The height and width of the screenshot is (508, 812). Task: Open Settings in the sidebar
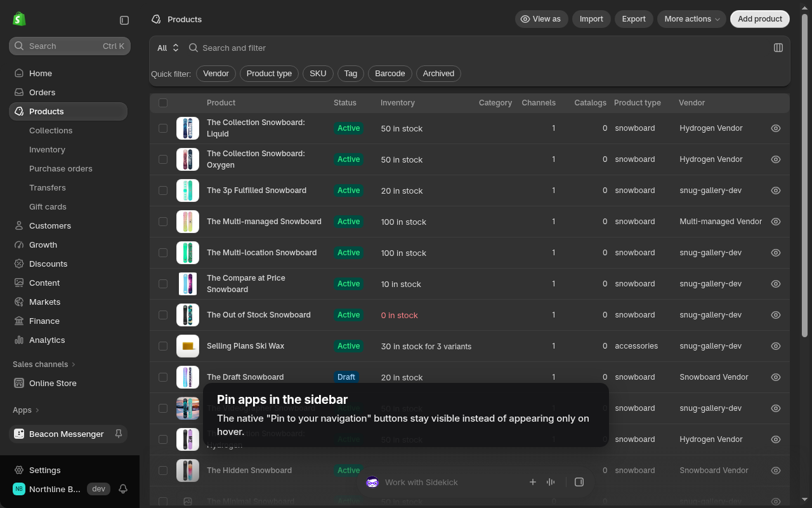(68, 470)
